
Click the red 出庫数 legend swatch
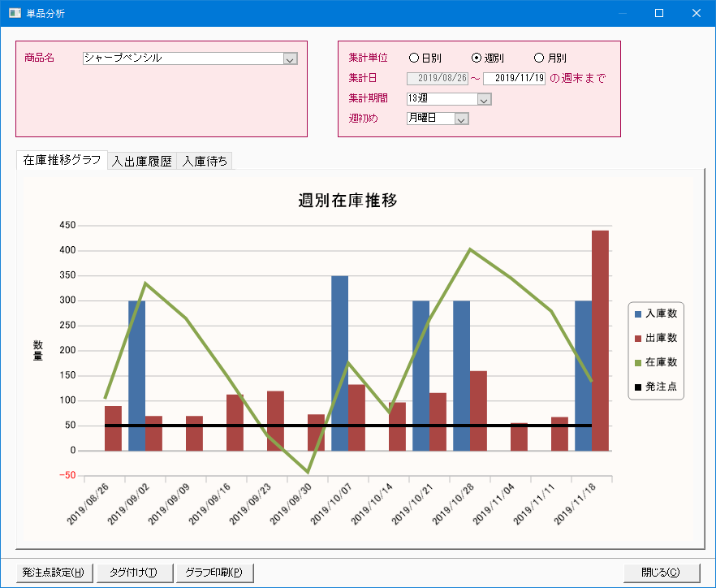[638, 338]
